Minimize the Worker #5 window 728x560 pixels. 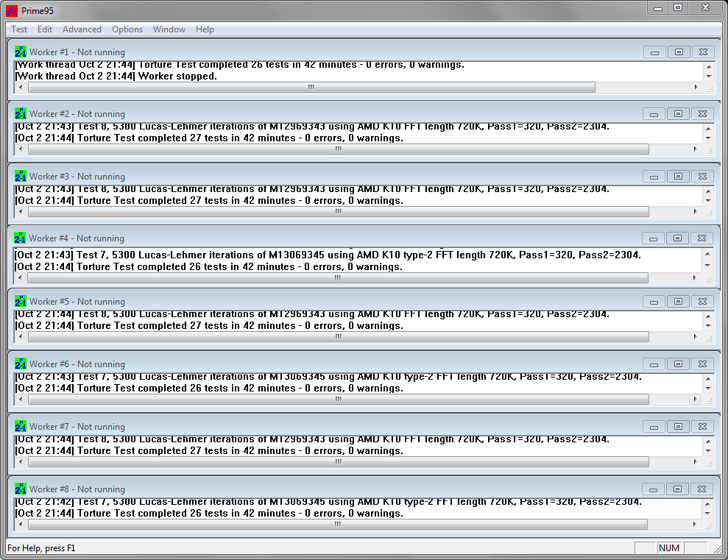pos(654,302)
